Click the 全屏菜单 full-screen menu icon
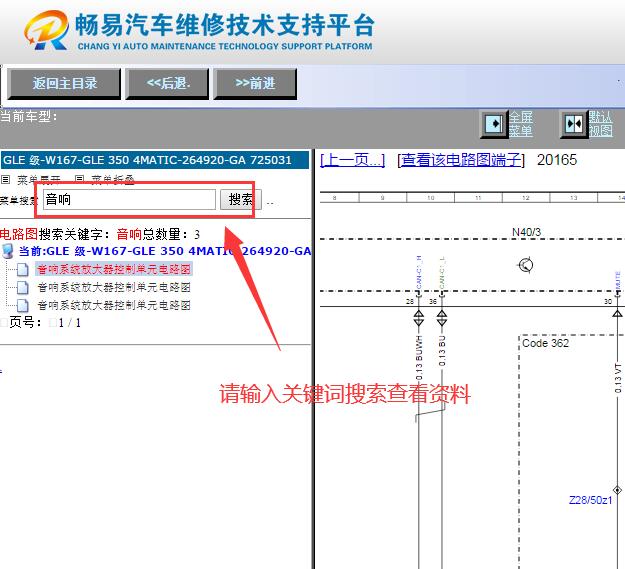This screenshot has width=625, height=569. [494, 124]
